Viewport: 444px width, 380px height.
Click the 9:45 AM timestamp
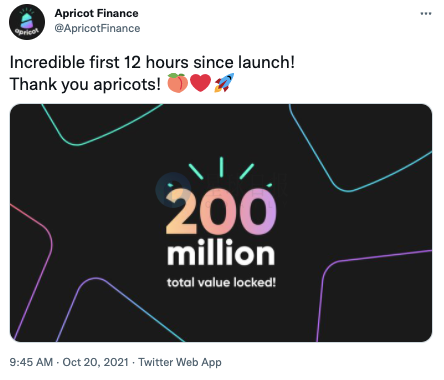(31, 362)
